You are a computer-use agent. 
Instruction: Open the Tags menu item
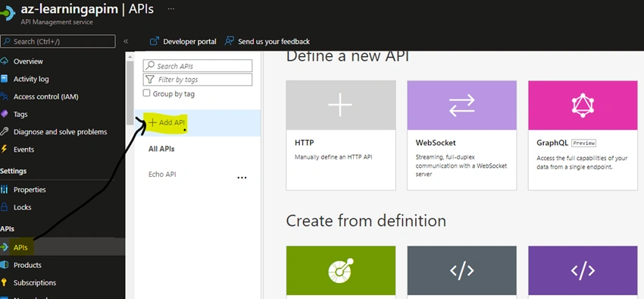[x=20, y=115]
